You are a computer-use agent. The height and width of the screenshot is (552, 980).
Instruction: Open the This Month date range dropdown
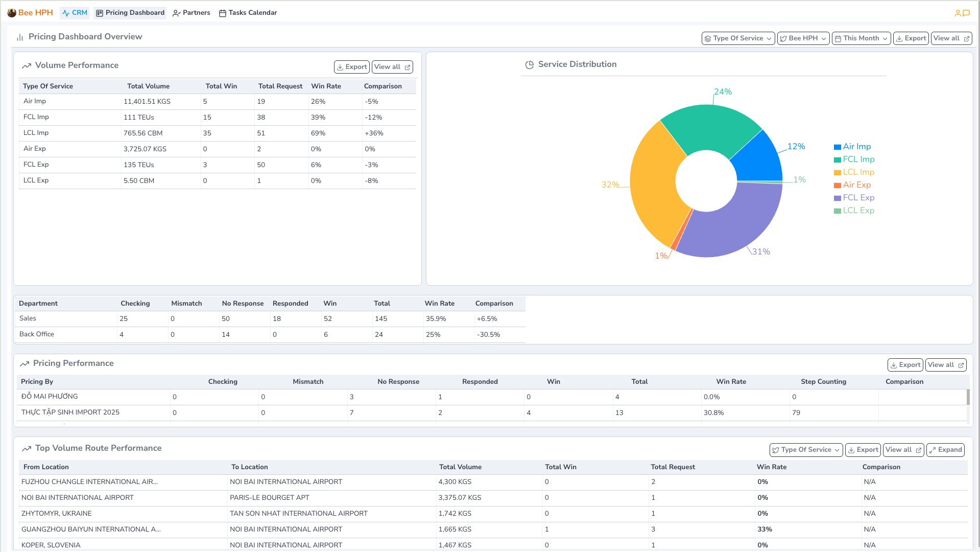tap(861, 38)
